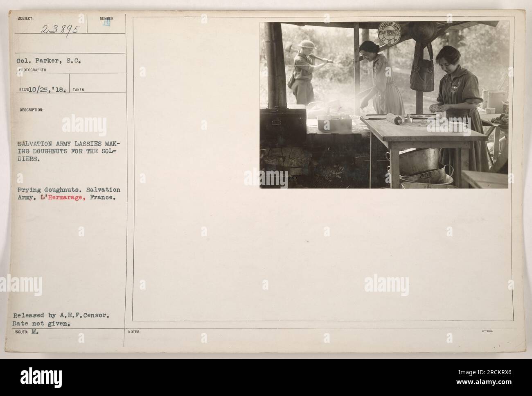This screenshot has height=396, width=532.
Task: Click the handwritten number 23895
Action: [61, 29]
